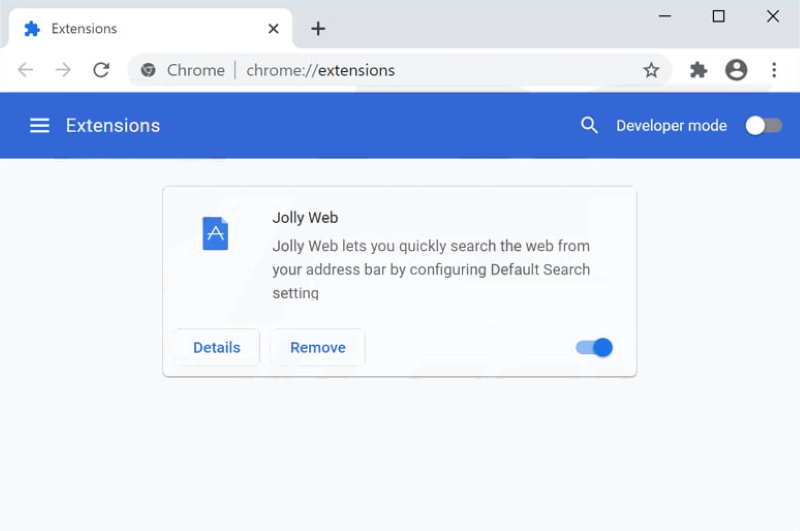
Task: Go forward to the next page
Action: (x=63, y=70)
